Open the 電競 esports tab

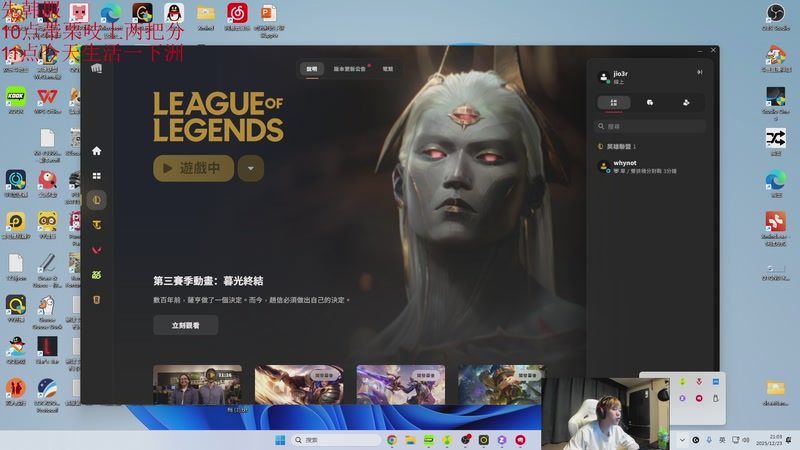388,69
